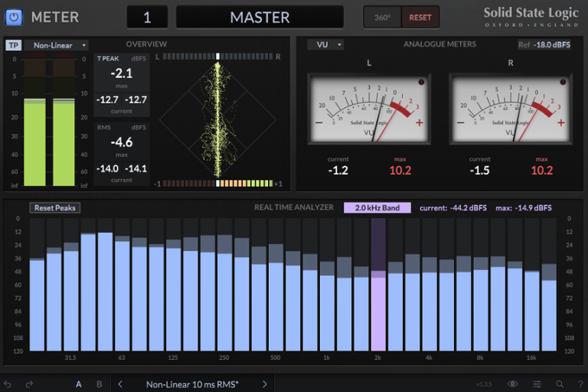Select the 2k frequency bar in analyzer
Screen dimensions: 588x392
coord(378,285)
